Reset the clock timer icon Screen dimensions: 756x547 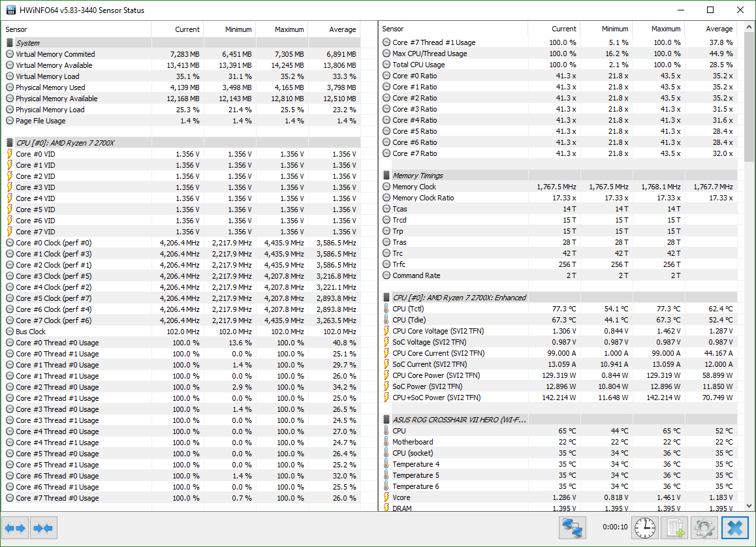pos(644,528)
